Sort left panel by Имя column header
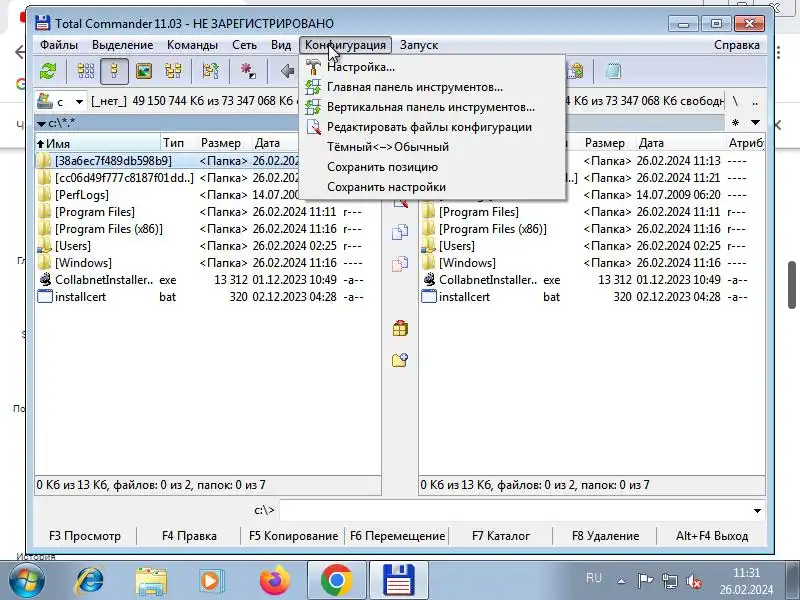 pos(97,143)
